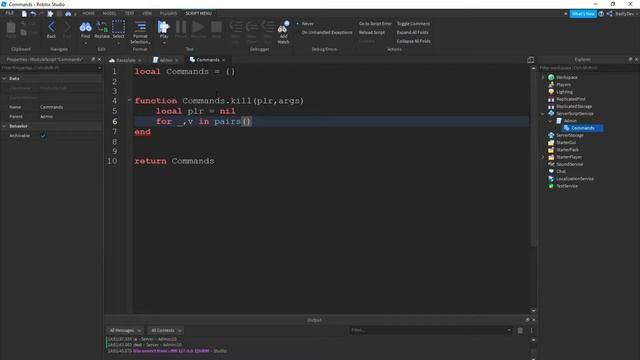This screenshot has width=640, height=360.
Task: Click the plugin puzzle icon in quick access bar
Action: [x=50, y=13]
